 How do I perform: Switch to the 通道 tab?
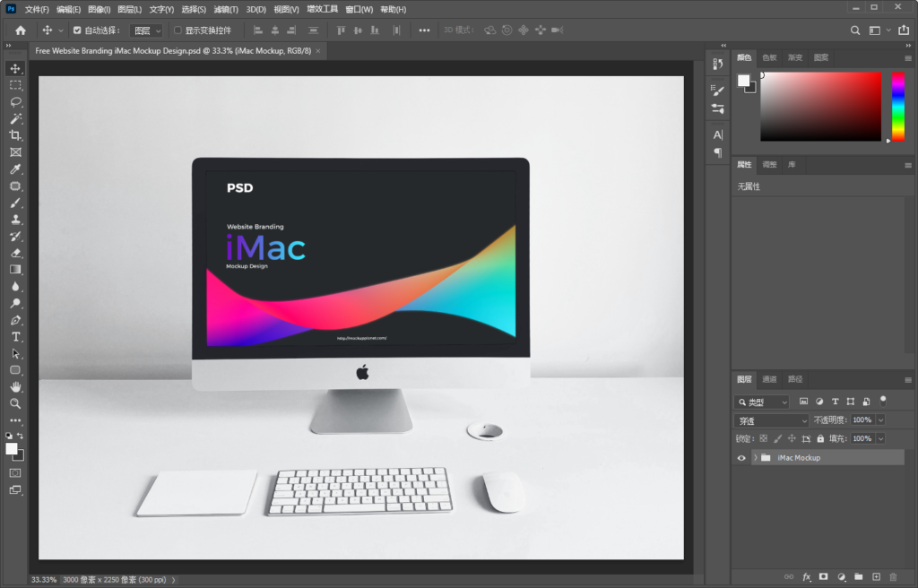pyautogui.click(x=769, y=379)
